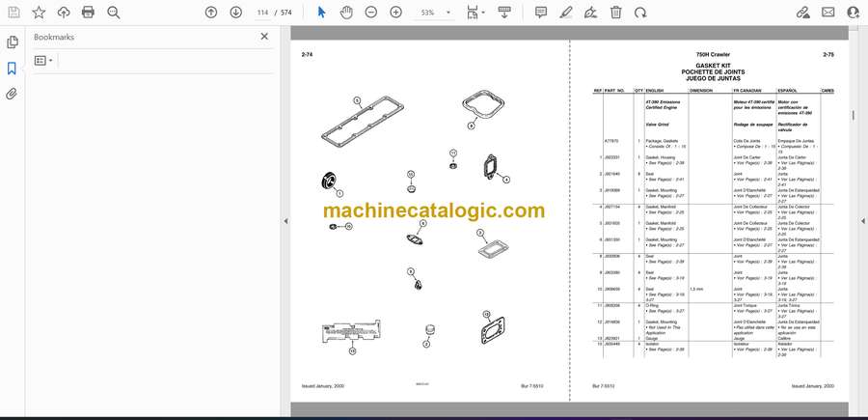Click the 'ESPAÑOL' column header

pyautogui.click(x=788, y=91)
